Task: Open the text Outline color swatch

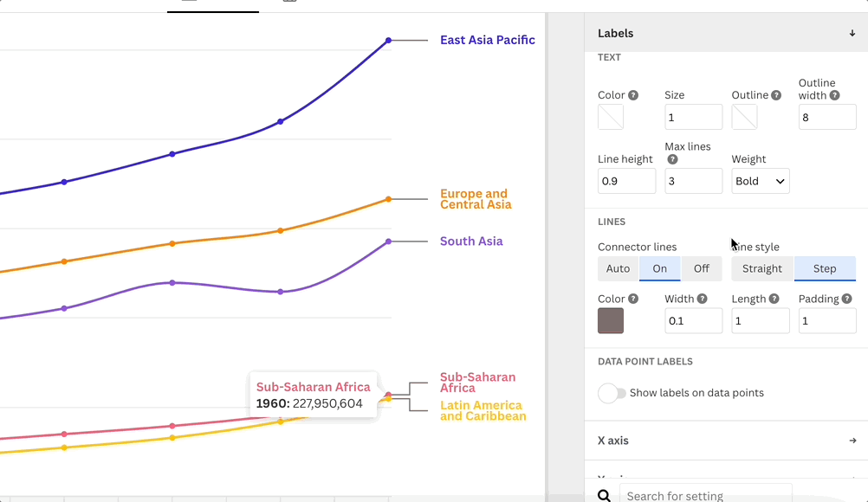Action: [744, 117]
